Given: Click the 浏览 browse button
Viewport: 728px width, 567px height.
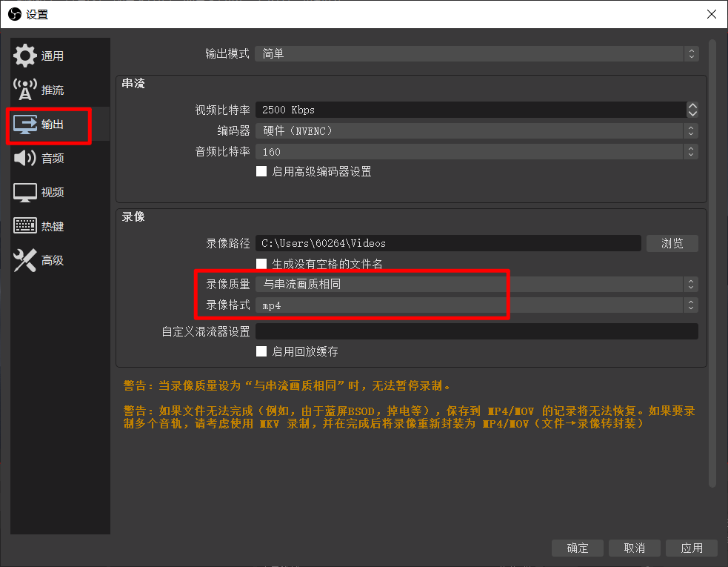Looking at the screenshot, I should coord(672,243).
